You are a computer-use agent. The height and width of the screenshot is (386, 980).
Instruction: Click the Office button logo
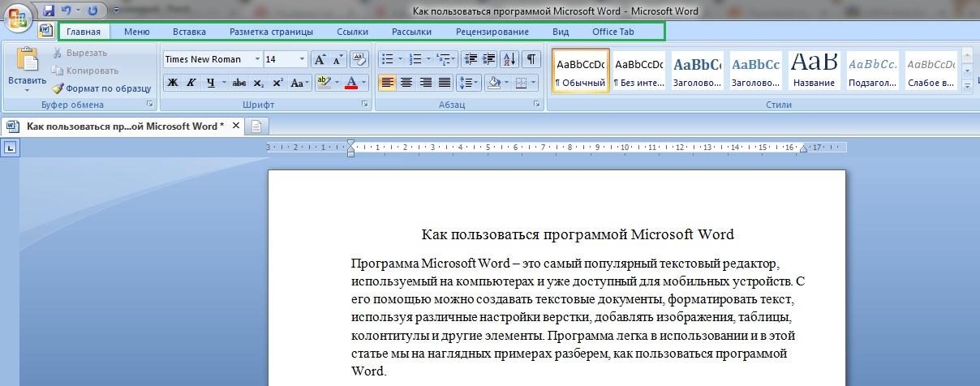[x=18, y=16]
